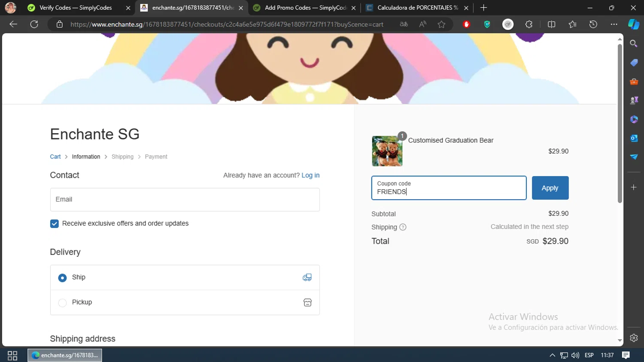644x362 pixels.
Task: Open the Extensions puzzle icon
Action: (x=529, y=24)
